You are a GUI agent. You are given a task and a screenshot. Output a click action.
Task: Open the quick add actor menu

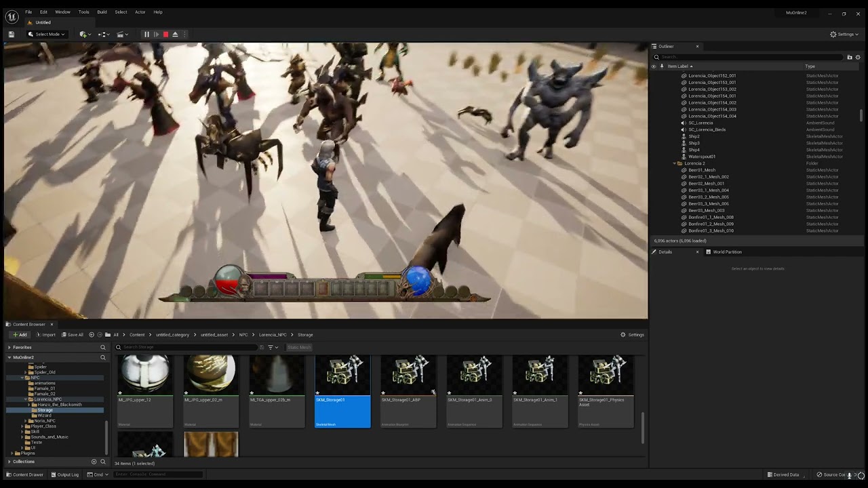pos(84,35)
